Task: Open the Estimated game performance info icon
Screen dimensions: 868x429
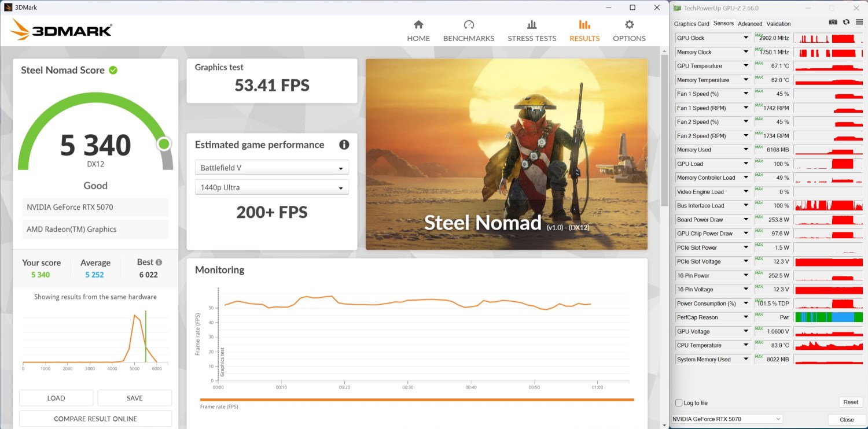Action: tap(344, 145)
